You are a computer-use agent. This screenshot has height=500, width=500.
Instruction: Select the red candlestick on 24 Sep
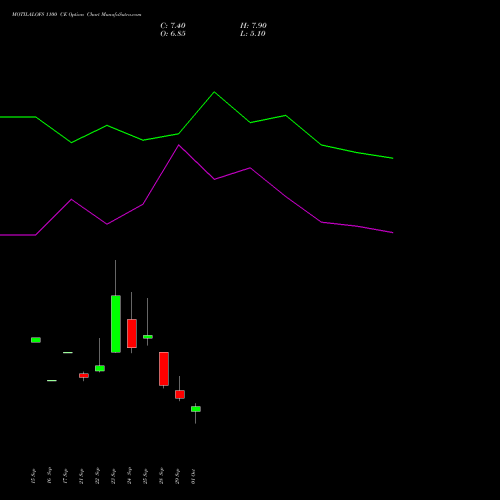pos(132,333)
